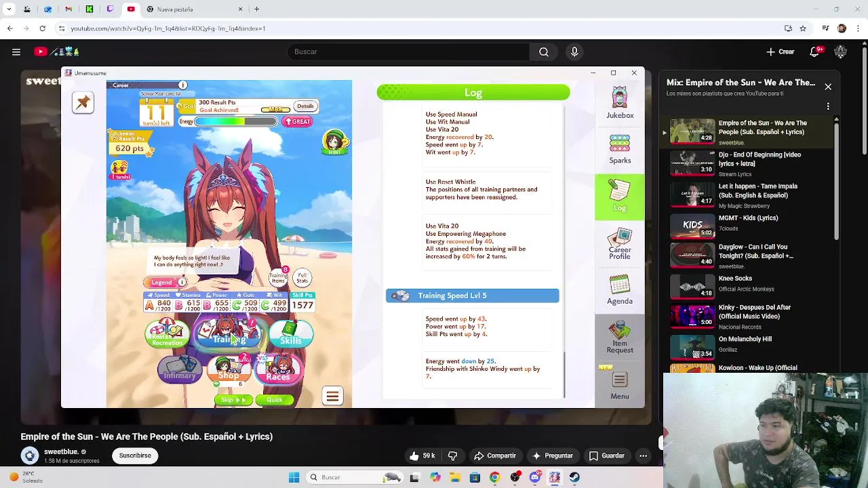Play Let it happen - Tame Impala video
The height and width of the screenshot is (488, 868).
point(749,195)
